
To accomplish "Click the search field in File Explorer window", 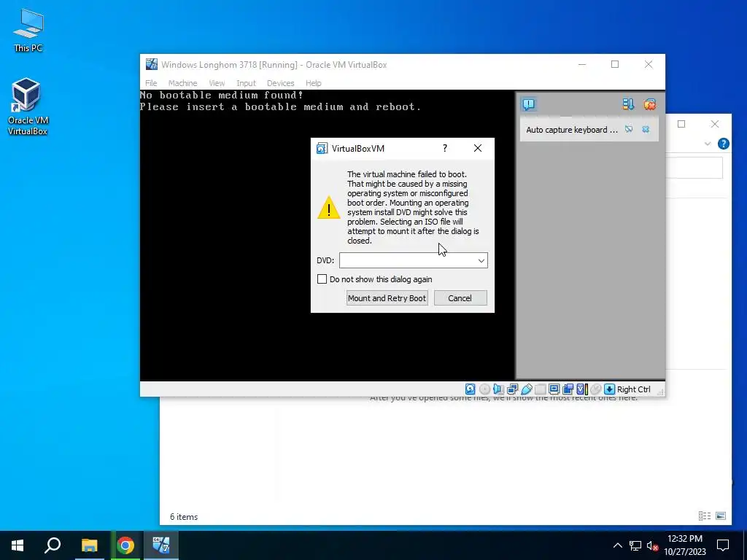I will (694, 168).
